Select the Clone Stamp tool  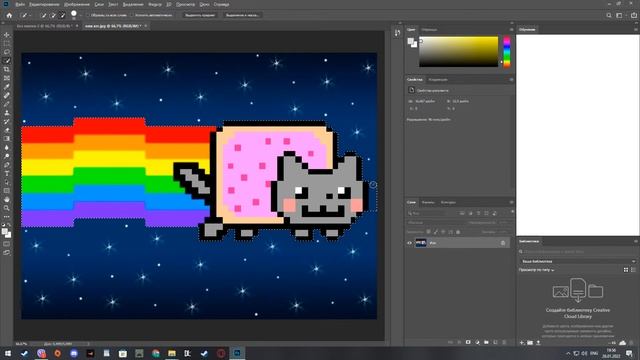point(7,113)
